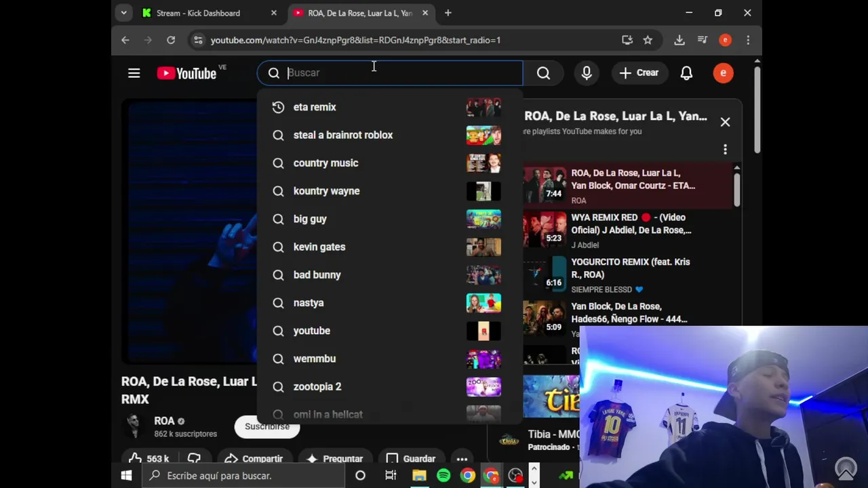Viewport: 868px width, 488px height.
Task: Open a new browser tab
Action: coord(448,13)
